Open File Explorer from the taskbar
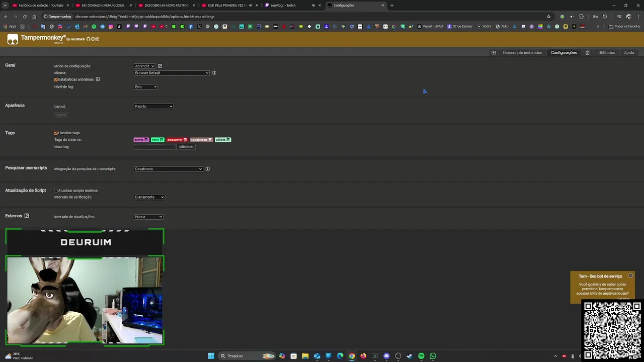 pos(305,356)
